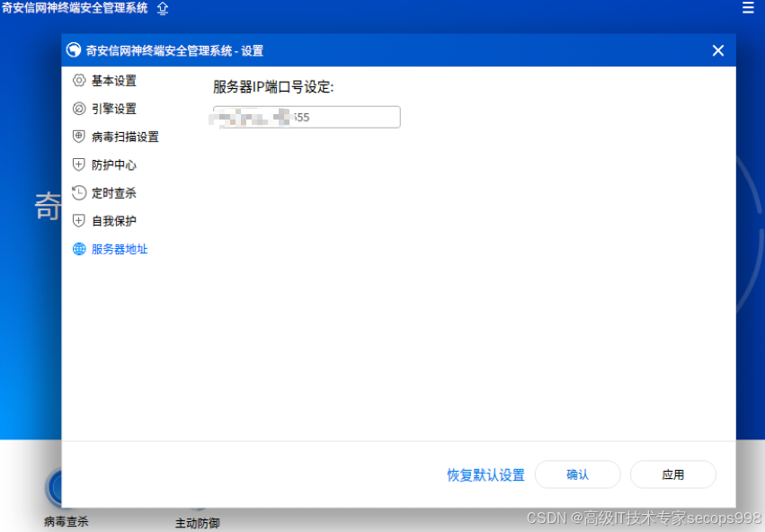765x532 pixels.
Task: Click the 引擎设置 engine icon
Action: (x=79, y=109)
